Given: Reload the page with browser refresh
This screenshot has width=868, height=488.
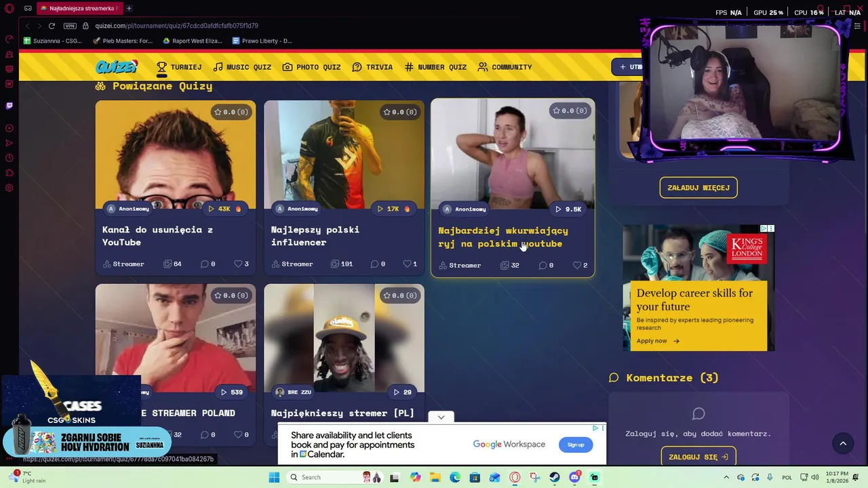Looking at the screenshot, I should 52,26.
